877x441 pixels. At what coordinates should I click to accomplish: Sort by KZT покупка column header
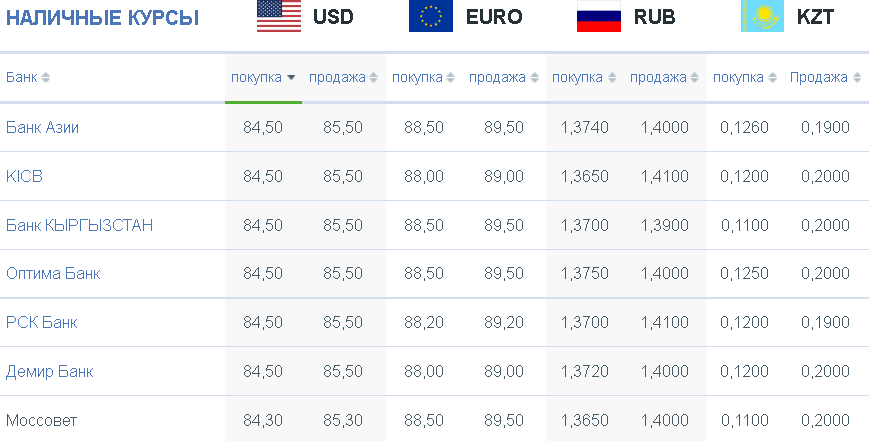tap(738, 77)
